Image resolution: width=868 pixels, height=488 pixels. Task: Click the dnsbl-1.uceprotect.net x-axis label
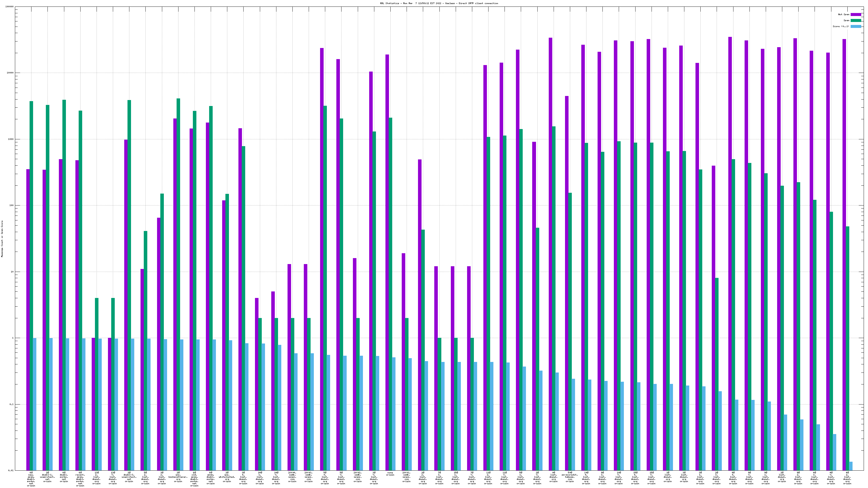coord(47,477)
